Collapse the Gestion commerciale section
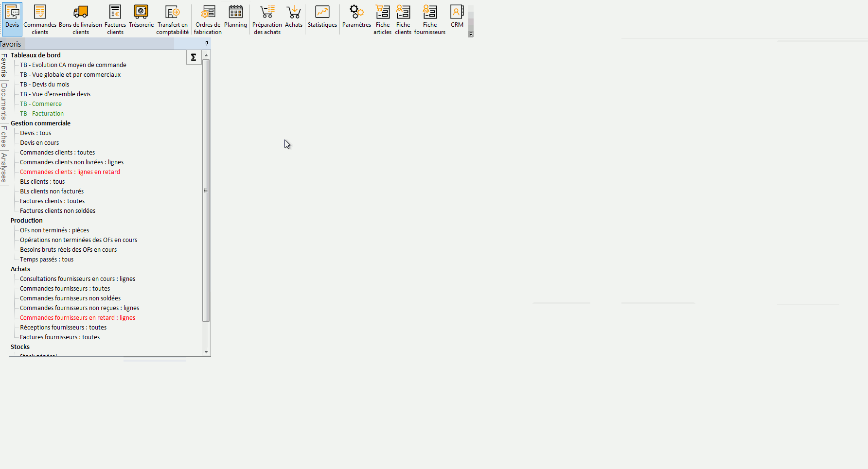 [x=40, y=123]
